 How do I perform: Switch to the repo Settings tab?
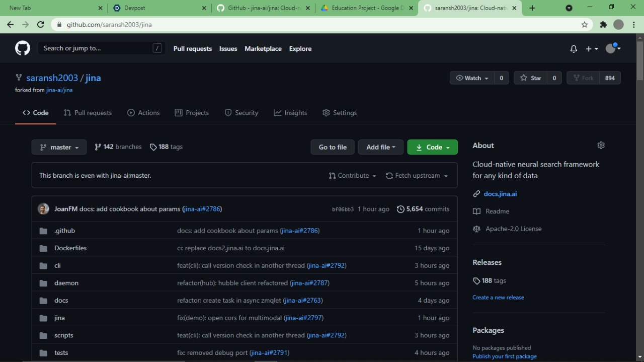[340, 113]
